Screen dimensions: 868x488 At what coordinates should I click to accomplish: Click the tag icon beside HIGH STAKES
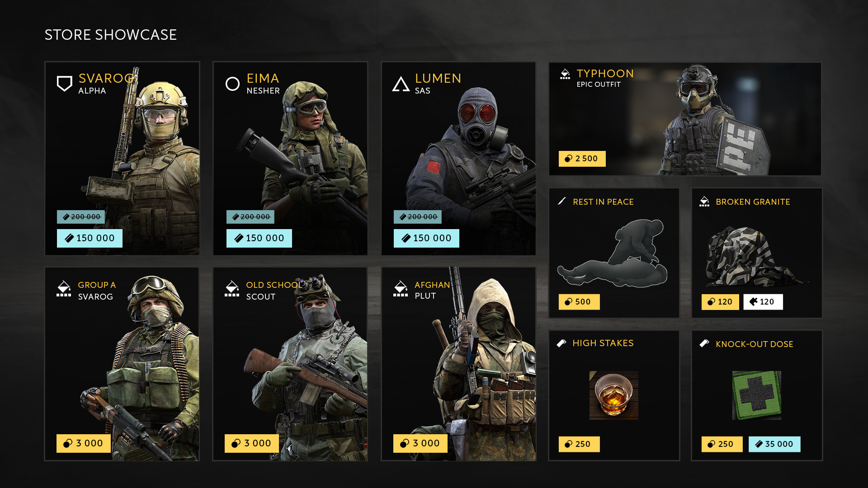(561, 343)
